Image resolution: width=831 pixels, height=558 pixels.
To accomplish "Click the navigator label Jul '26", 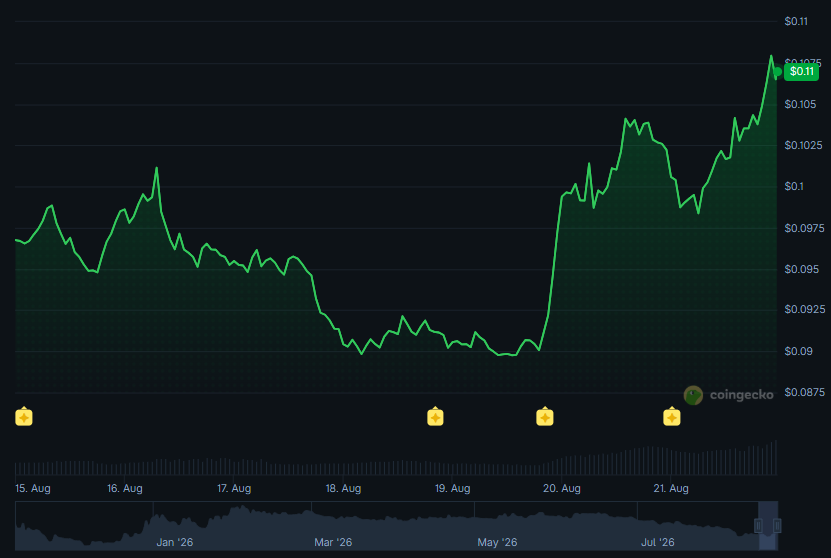I will pos(658,542).
